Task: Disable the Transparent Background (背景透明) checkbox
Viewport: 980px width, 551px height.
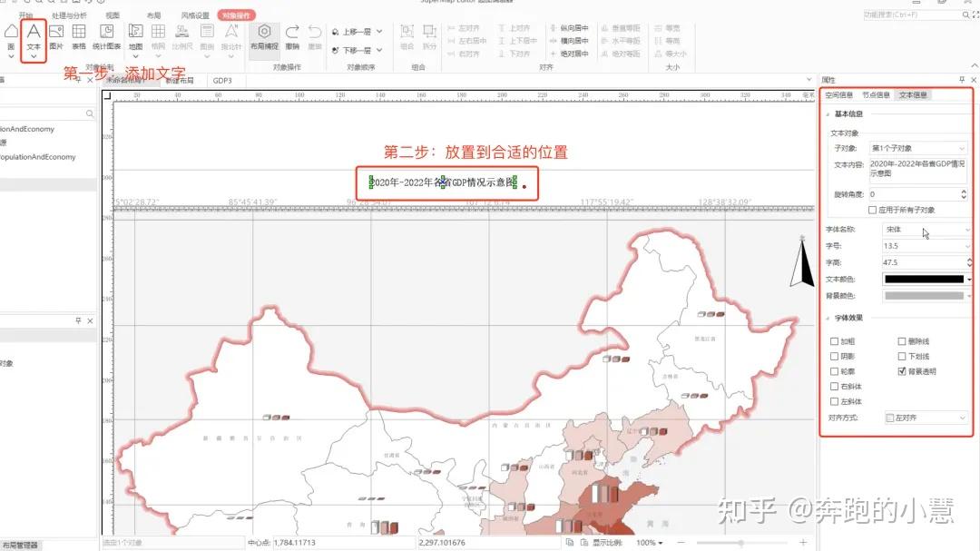Action: [902, 371]
